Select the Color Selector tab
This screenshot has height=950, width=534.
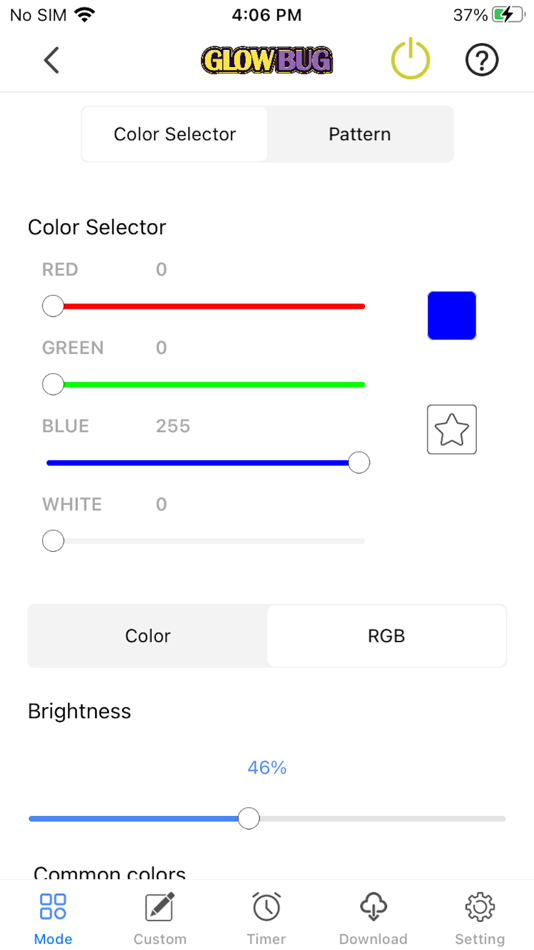pos(175,134)
